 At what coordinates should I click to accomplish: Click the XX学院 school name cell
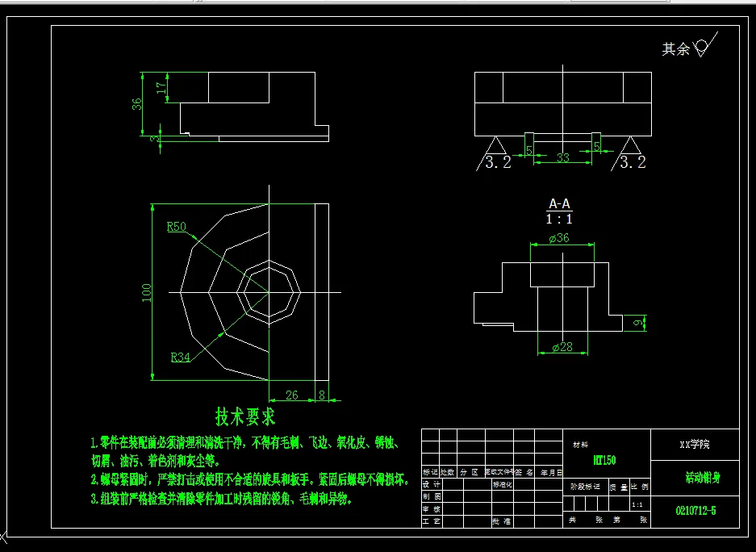[695, 445]
